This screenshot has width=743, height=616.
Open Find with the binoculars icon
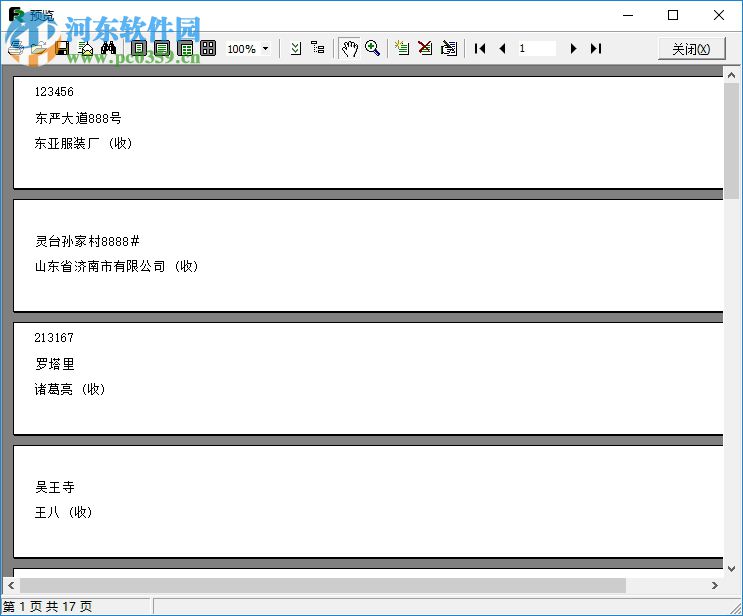pyautogui.click(x=109, y=48)
